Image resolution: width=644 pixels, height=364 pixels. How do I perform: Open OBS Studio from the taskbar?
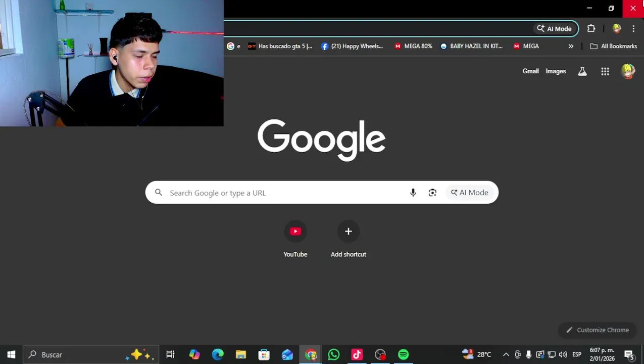coord(380,355)
